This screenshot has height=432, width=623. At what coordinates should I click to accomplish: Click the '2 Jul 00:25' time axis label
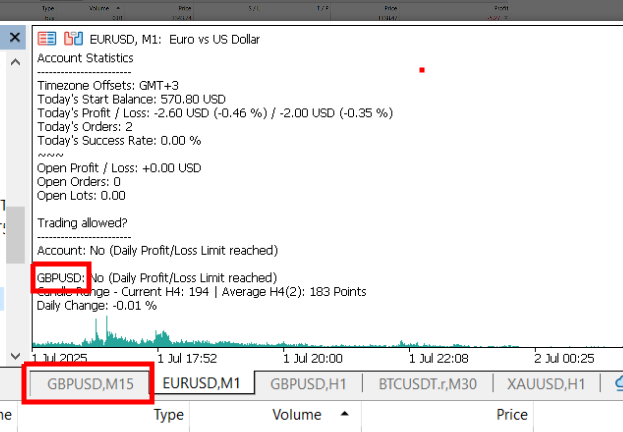(564, 359)
